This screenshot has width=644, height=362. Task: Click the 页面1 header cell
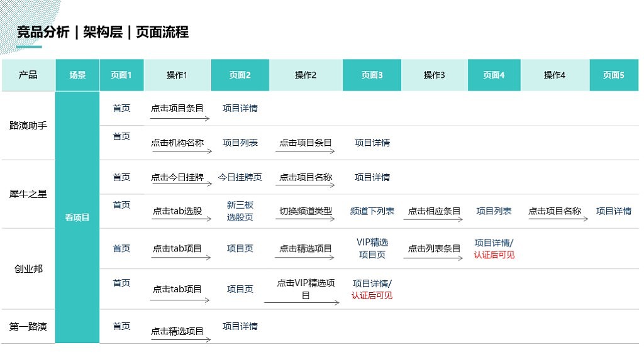coord(121,75)
